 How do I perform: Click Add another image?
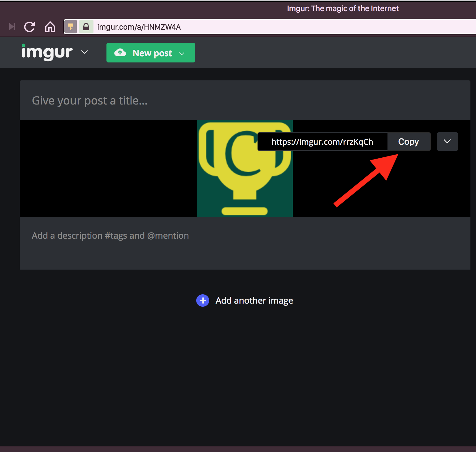[x=254, y=300]
